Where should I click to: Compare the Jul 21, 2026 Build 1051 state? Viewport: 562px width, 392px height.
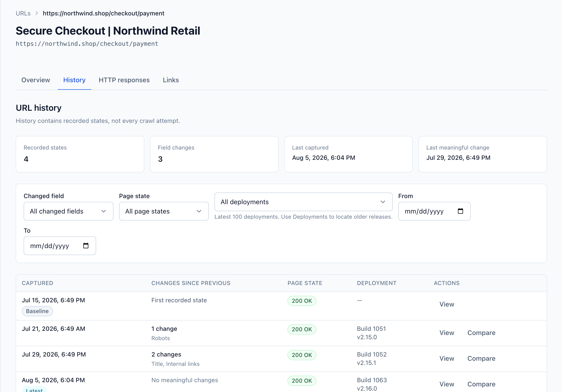point(481,333)
